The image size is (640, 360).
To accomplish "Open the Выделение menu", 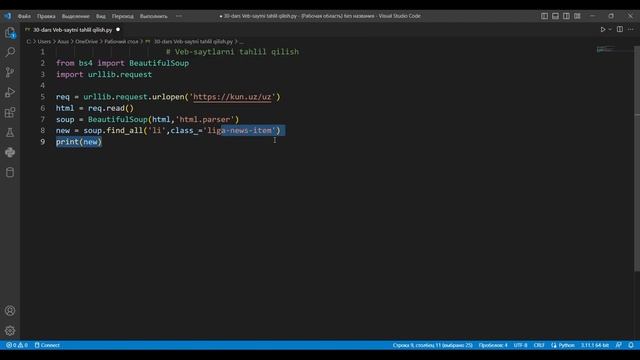I will (76, 16).
